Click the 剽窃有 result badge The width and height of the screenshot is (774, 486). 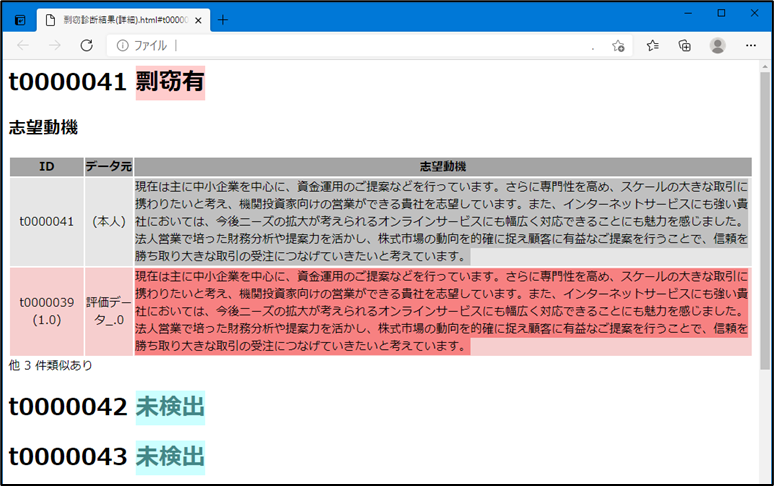pyautogui.click(x=170, y=83)
